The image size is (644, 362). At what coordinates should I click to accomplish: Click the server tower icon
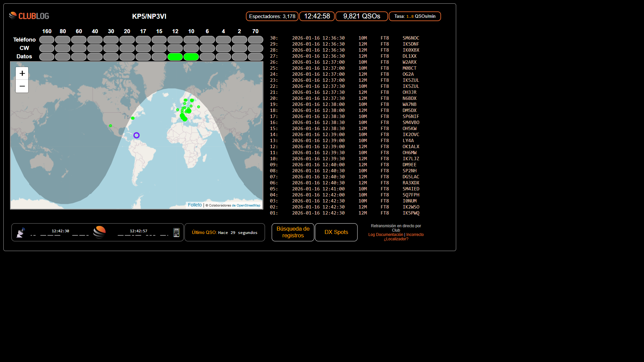[x=176, y=232]
